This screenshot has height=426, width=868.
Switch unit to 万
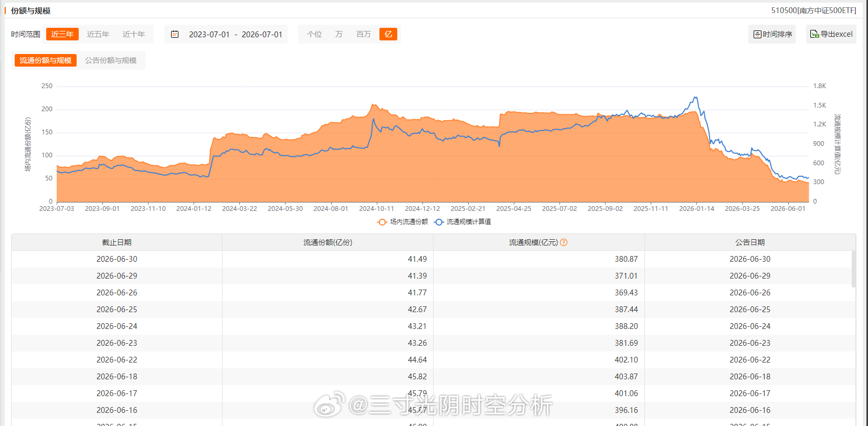click(x=338, y=34)
